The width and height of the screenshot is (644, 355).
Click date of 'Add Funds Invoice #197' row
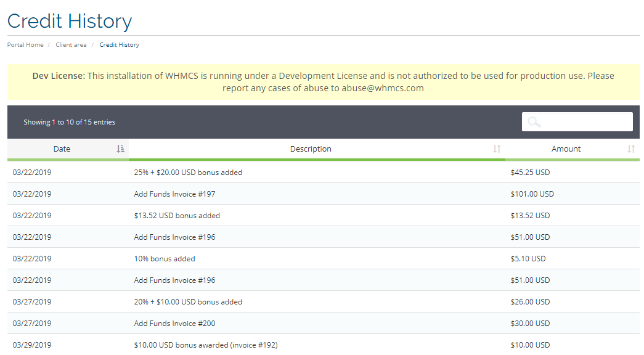pos(32,194)
